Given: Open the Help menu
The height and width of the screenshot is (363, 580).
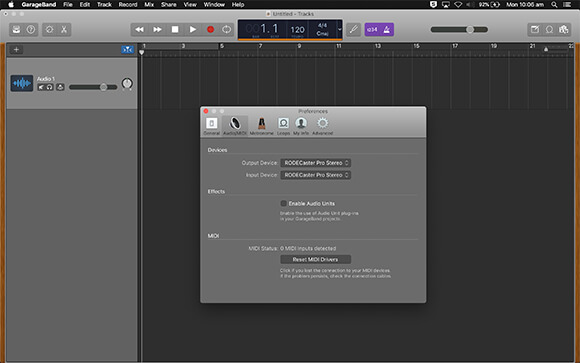Looking at the screenshot, I should tap(238, 4).
